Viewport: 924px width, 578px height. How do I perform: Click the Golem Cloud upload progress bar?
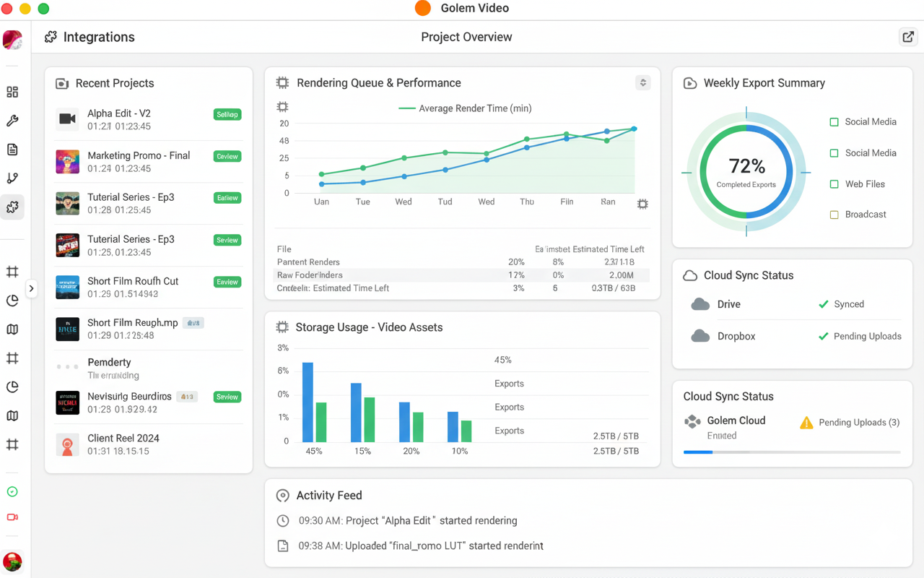pyautogui.click(x=791, y=452)
